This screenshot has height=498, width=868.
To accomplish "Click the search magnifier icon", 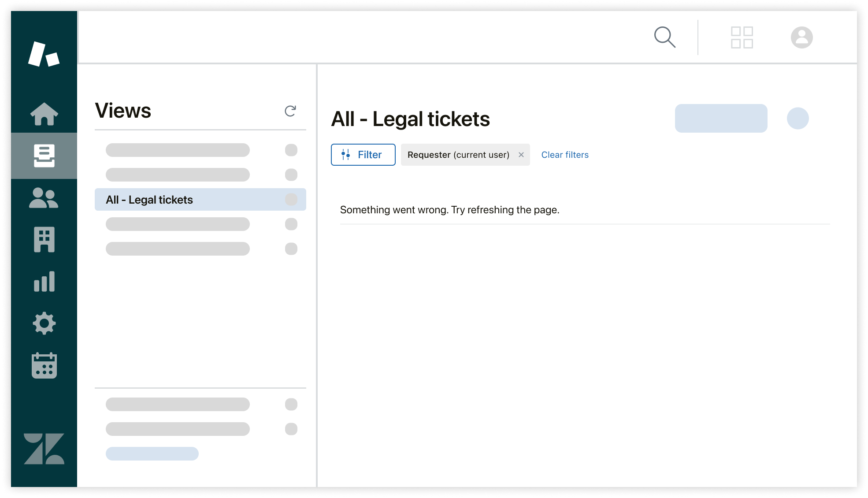I will pyautogui.click(x=664, y=37).
